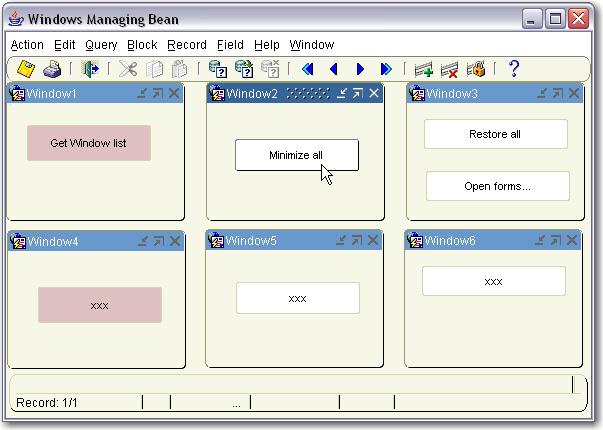Click the Minimize all button

(x=297, y=155)
